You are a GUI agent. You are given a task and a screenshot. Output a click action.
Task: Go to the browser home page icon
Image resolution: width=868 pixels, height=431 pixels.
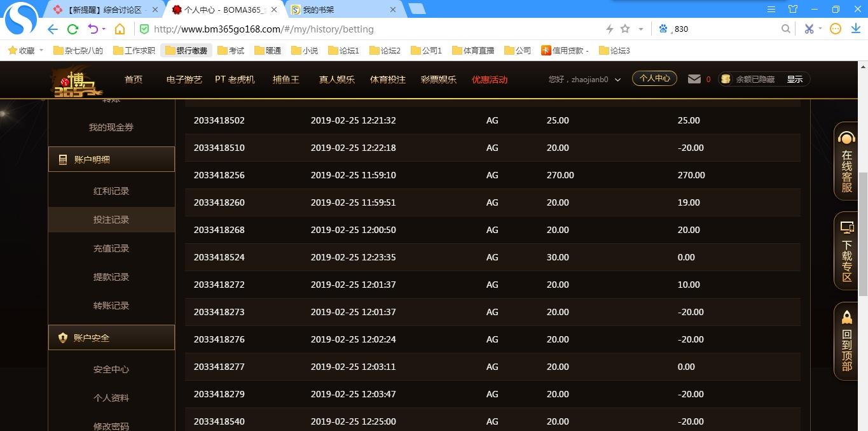tap(120, 29)
